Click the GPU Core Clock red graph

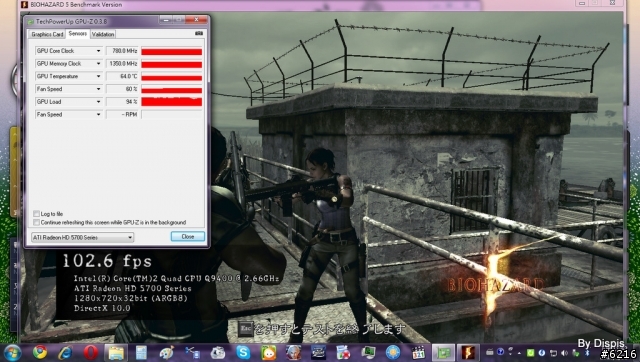click(x=171, y=51)
